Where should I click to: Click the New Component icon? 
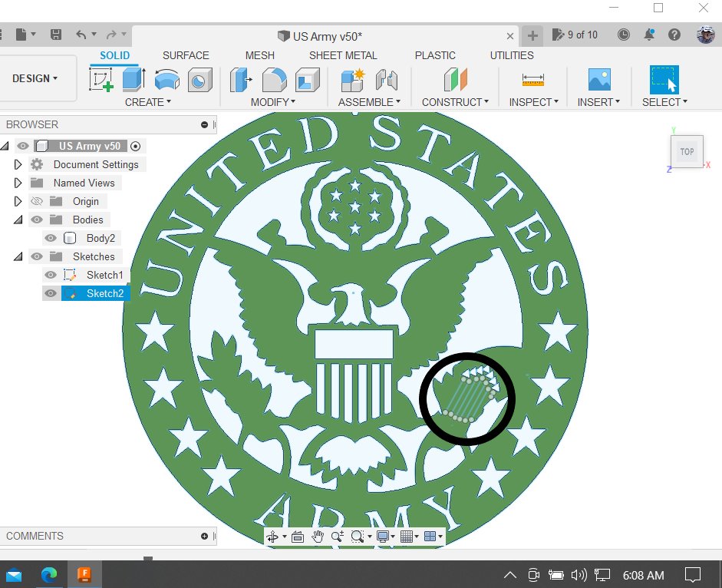[x=353, y=79]
